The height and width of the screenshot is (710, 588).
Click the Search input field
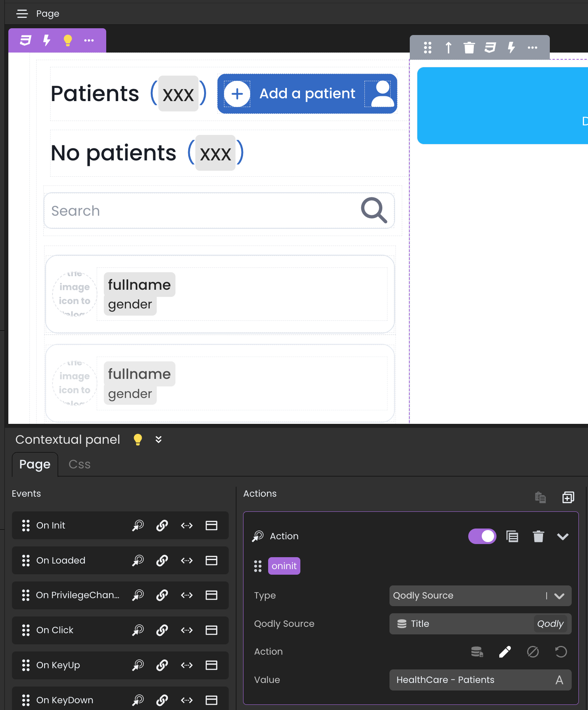[199, 211]
